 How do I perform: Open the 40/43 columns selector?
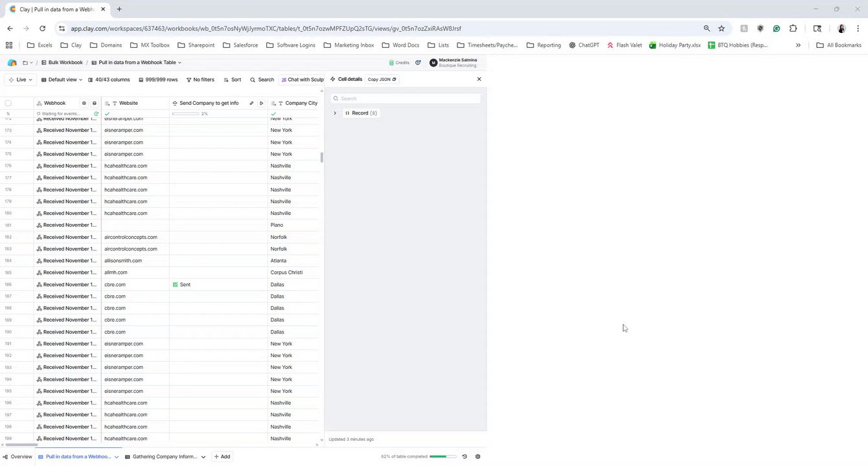[108, 80]
